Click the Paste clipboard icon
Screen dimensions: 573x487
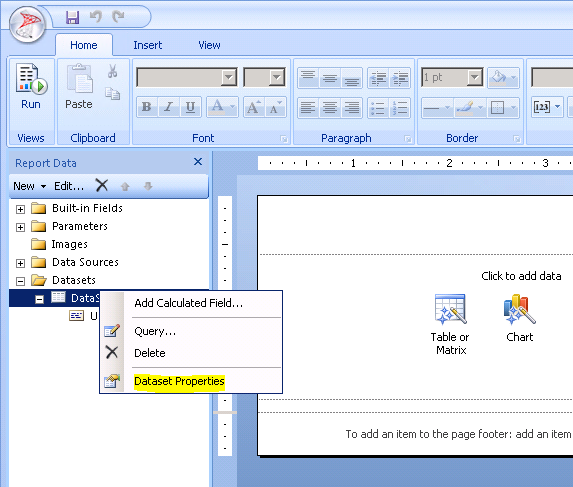pos(79,79)
